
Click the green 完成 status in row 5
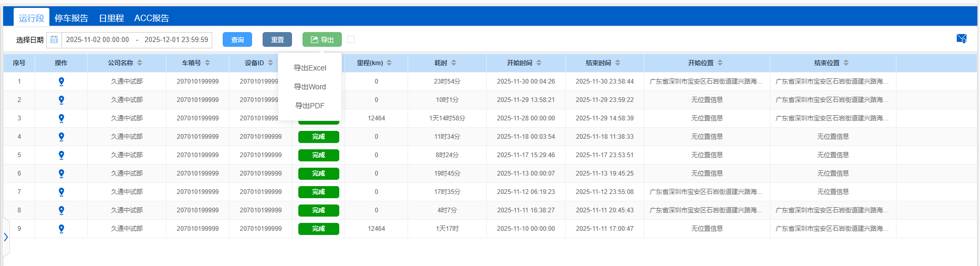click(318, 155)
